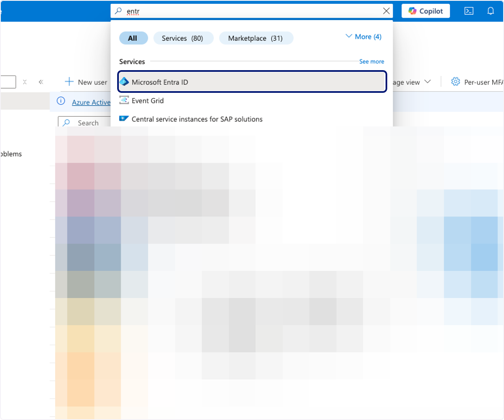
Task: Follow the Azure Active link in banner
Action: click(x=91, y=102)
